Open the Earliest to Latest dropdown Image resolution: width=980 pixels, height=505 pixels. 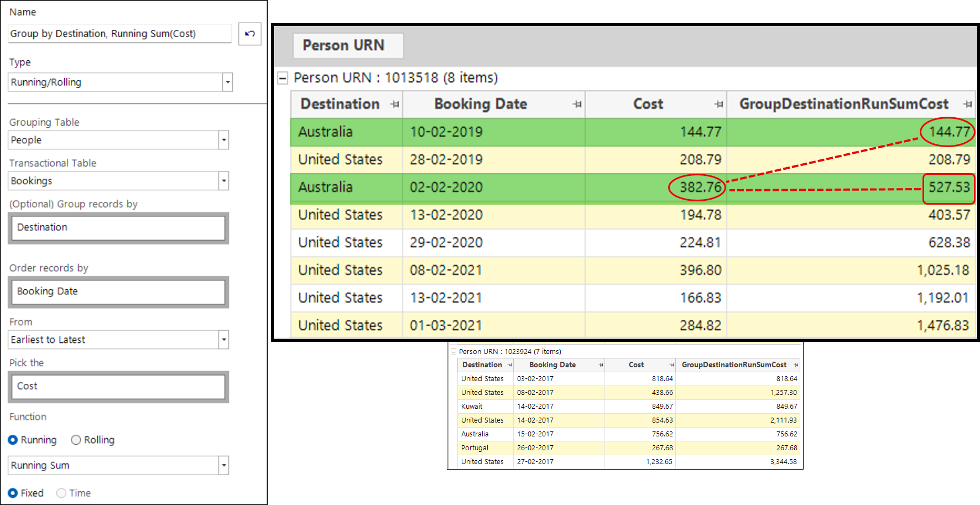click(x=223, y=340)
